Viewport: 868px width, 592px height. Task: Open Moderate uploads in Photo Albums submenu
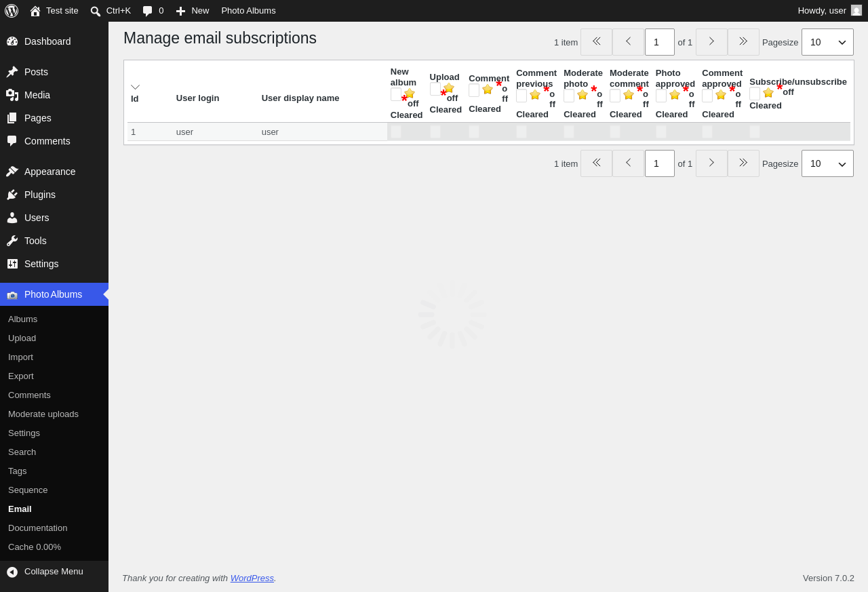point(43,414)
